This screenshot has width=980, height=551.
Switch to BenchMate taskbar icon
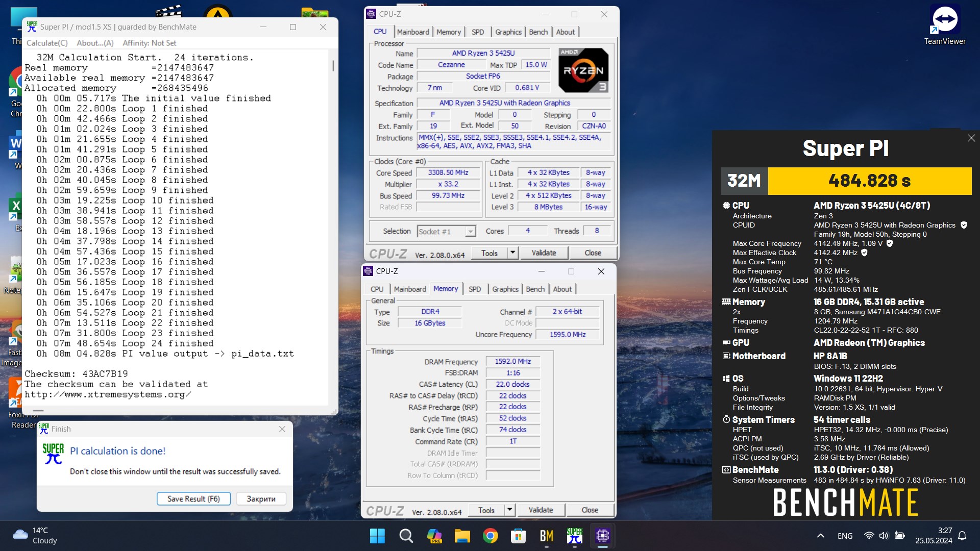pos(547,536)
